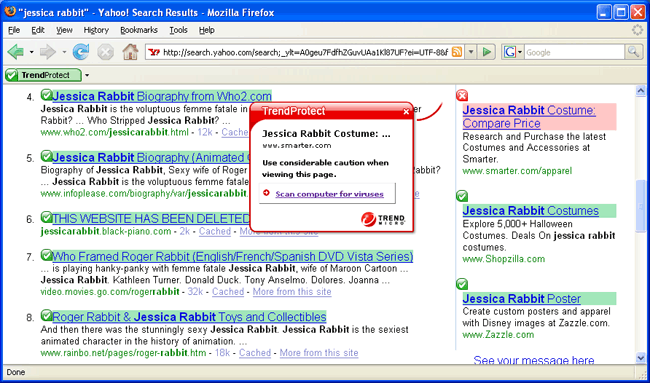Click the scrollbar down arrow
The image size is (650, 383).
(x=640, y=357)
